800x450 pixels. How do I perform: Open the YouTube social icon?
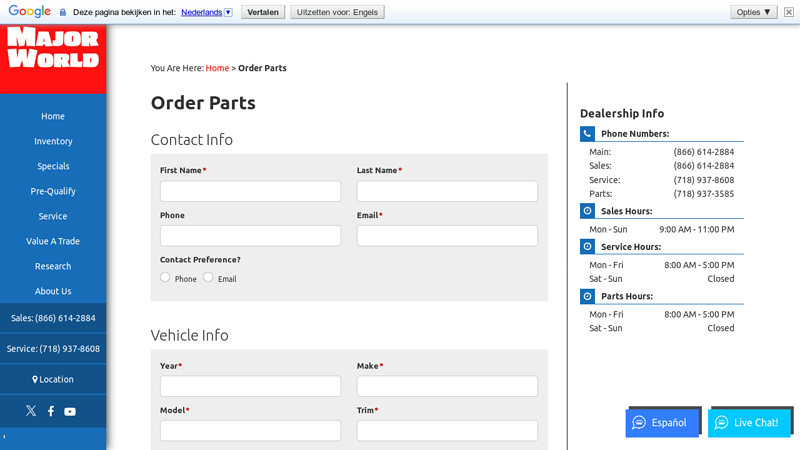70,411
